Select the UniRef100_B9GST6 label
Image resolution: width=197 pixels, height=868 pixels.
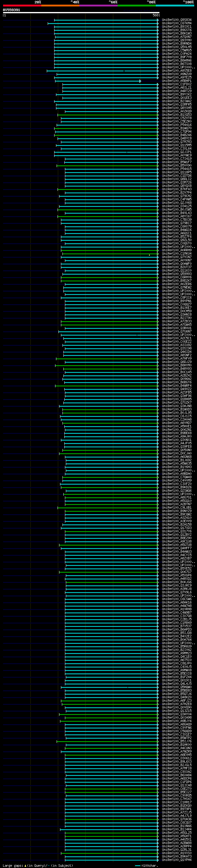[176, 30]
